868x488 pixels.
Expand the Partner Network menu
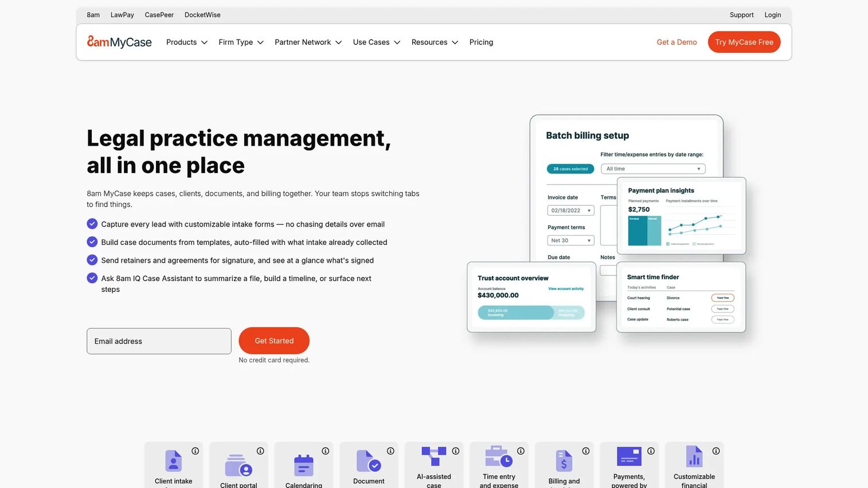pos(308,42)
